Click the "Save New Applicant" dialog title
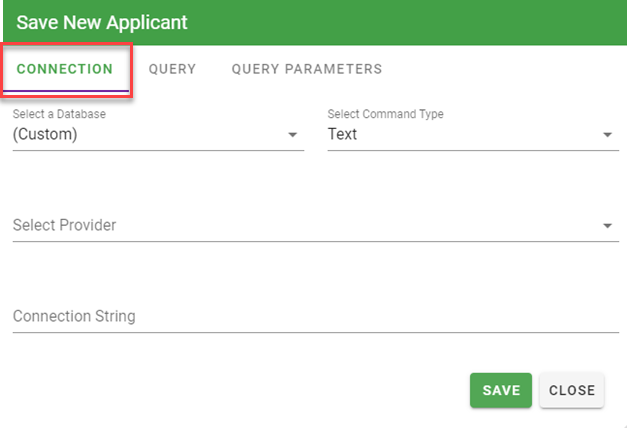Viewport: 627px width, 428px height. [101, 22]
